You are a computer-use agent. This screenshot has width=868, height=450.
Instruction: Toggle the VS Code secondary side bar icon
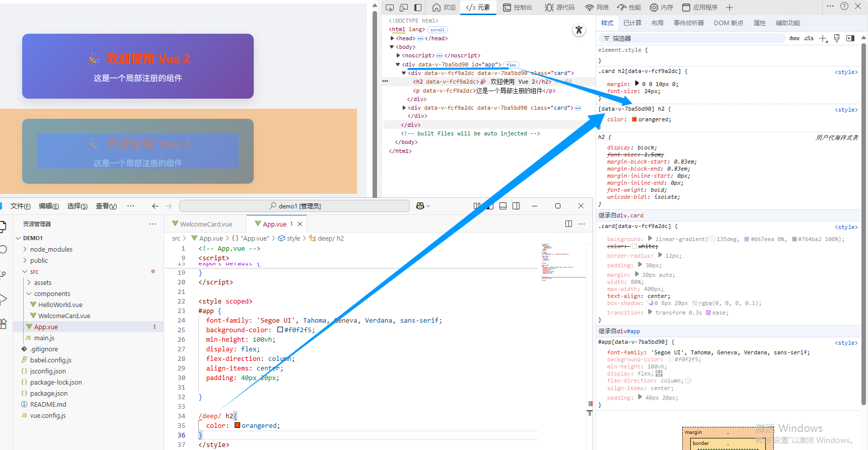tap(516, 206)
